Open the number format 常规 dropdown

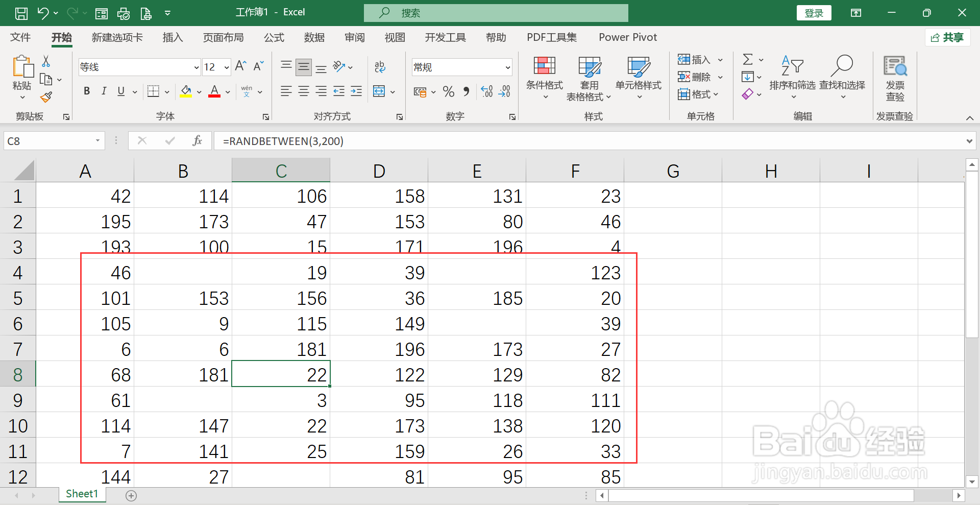[x=508, y=67]
